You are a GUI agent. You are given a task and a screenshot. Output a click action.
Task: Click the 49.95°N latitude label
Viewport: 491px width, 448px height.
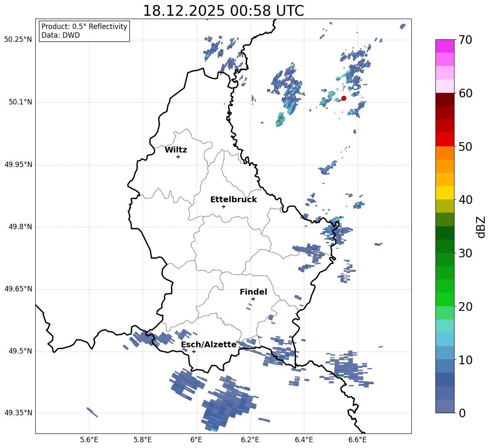pyautogui.click(x=18, y=165)
